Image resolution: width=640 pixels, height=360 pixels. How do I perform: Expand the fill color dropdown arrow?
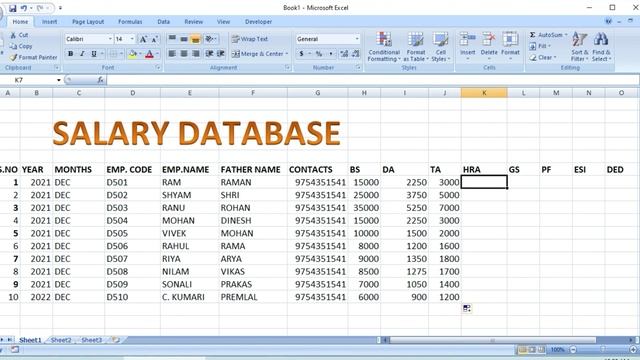point(140,54)
